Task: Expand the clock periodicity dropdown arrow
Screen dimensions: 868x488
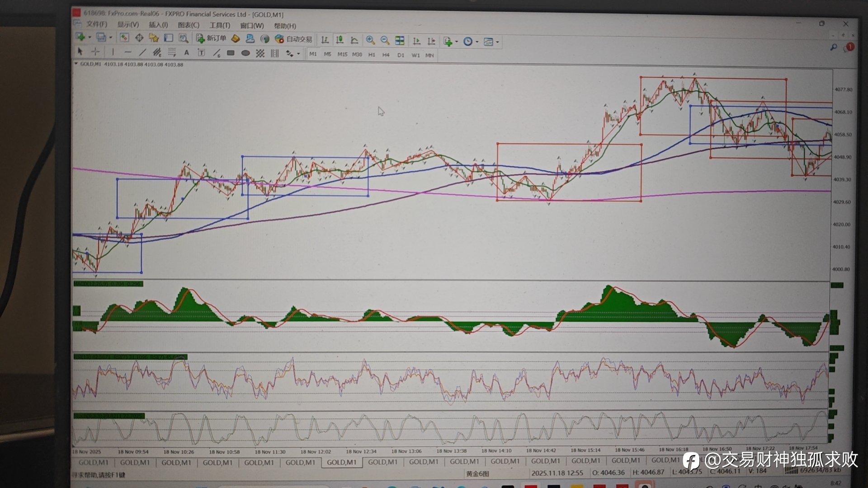Action: pos(477,42)
